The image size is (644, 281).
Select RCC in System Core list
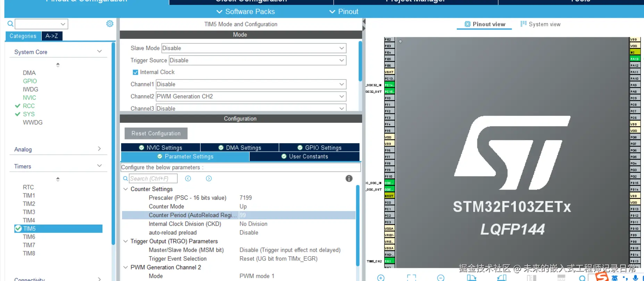click(x=29, y=106)
